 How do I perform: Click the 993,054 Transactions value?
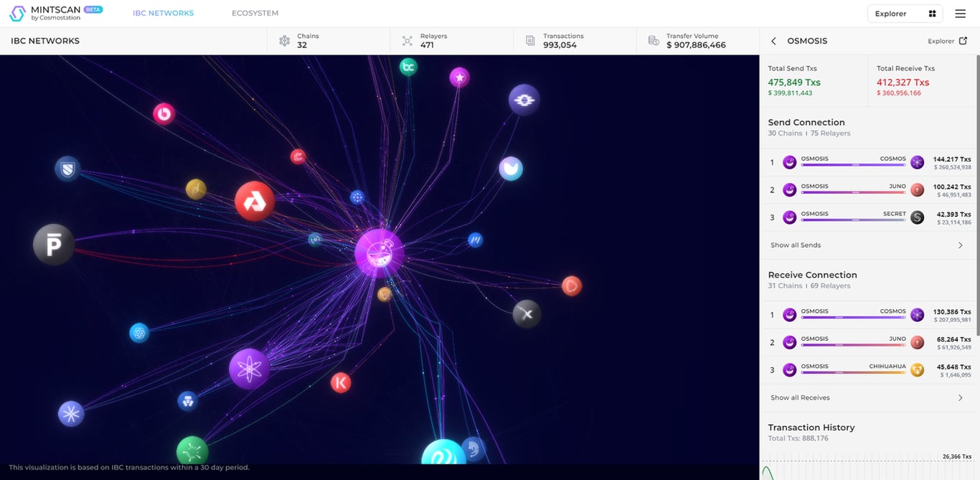[560, 45]
